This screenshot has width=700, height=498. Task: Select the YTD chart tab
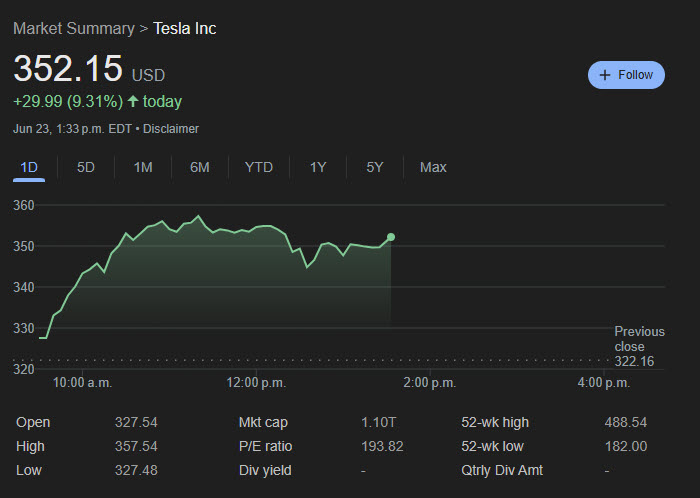coord(259,167)
